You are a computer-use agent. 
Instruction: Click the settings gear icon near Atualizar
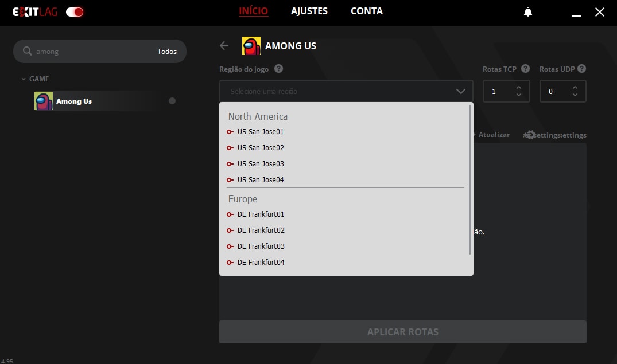(530, 135)
